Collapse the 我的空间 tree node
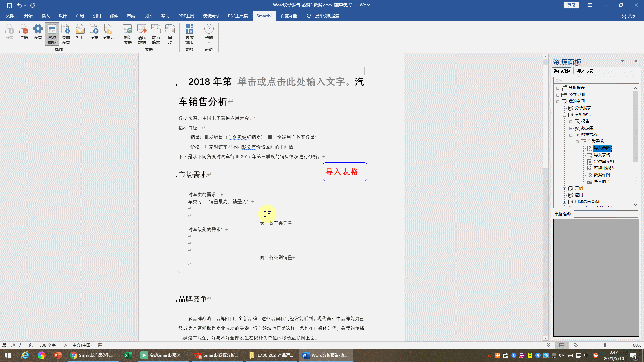This screenshot has height=362, width=644. [558, 102]
